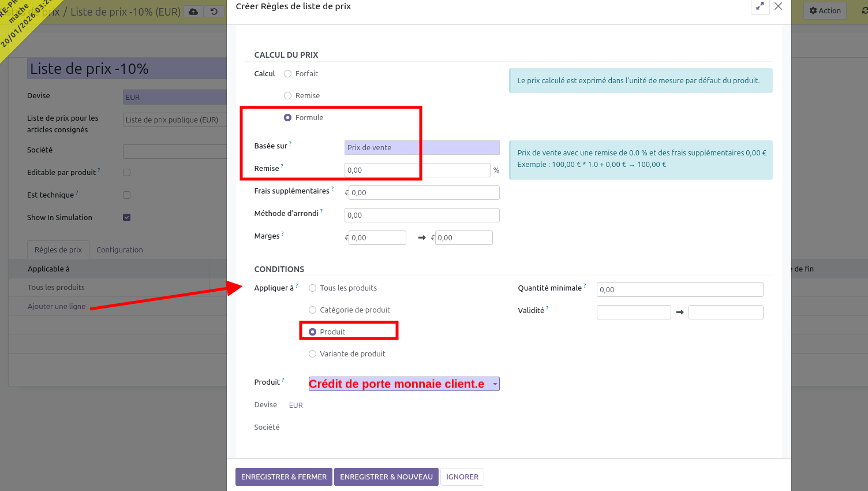Open the Basée sur selection field

click(421, 148)
